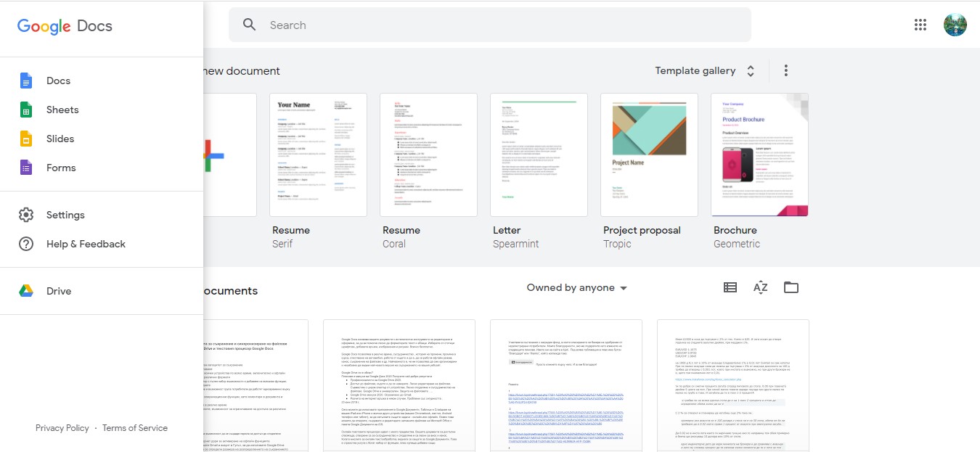Click the 'Tropic' template subtitle
Screen dimensions: 980x452
pos(617,244)
